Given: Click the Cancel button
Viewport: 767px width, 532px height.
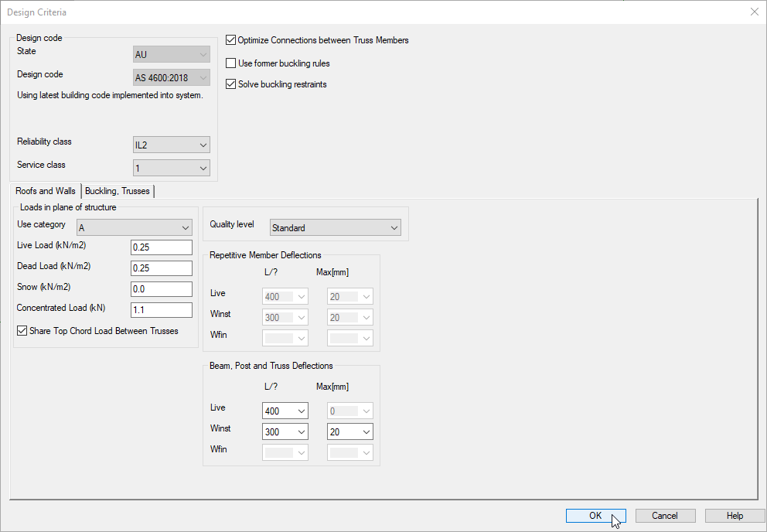Looking at the screenshot, I should 665,516.
